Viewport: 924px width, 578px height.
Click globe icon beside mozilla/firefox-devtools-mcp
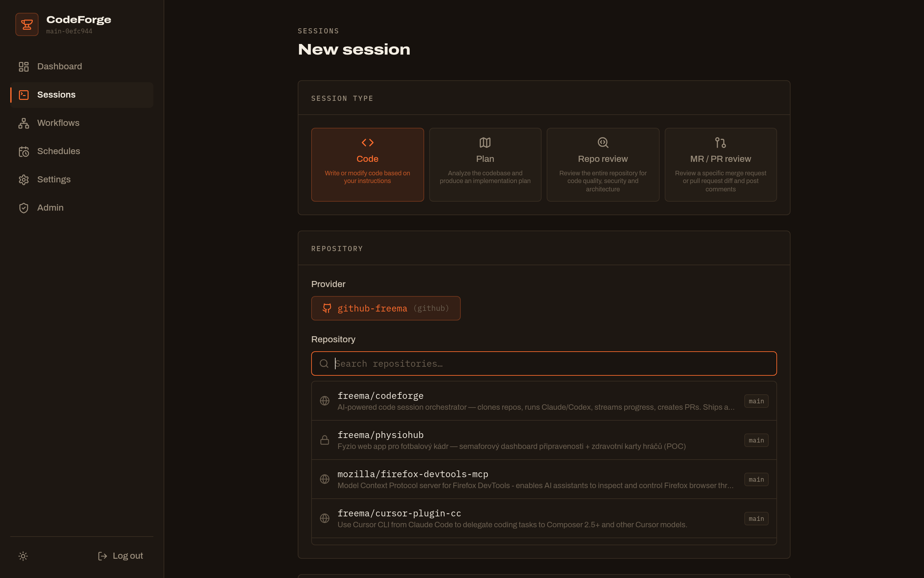click(x=325, y=479)
